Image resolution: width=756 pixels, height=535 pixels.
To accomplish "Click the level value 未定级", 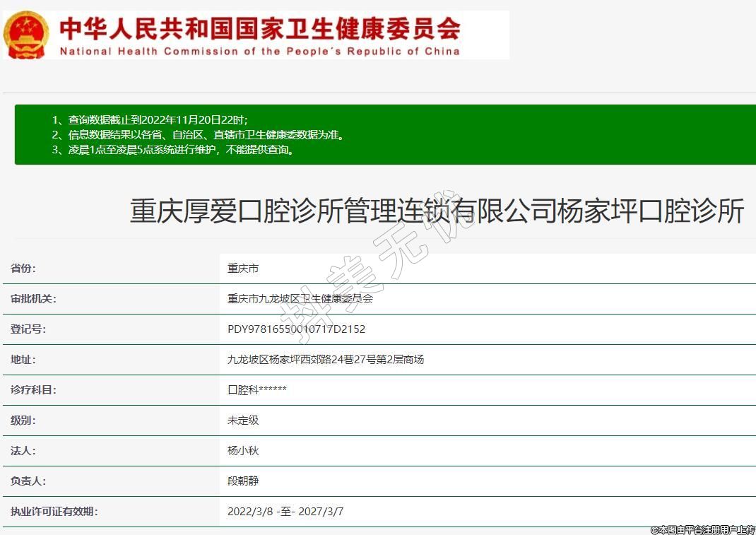I will [243, 421].
